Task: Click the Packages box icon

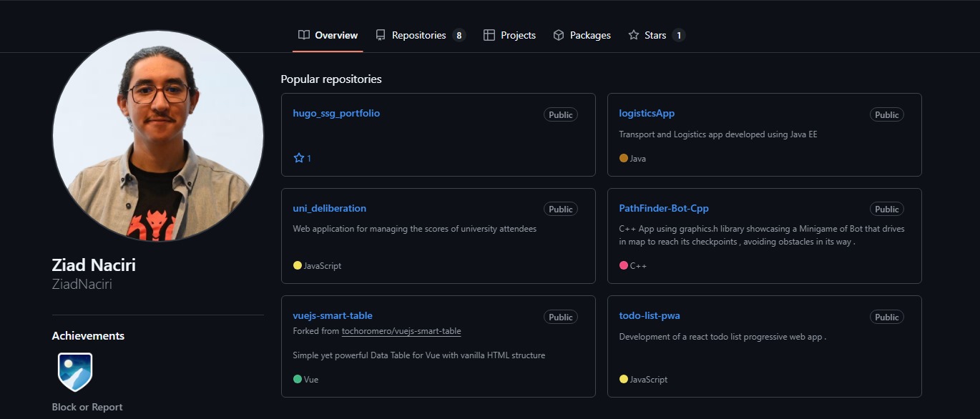Action: [558, 34]
